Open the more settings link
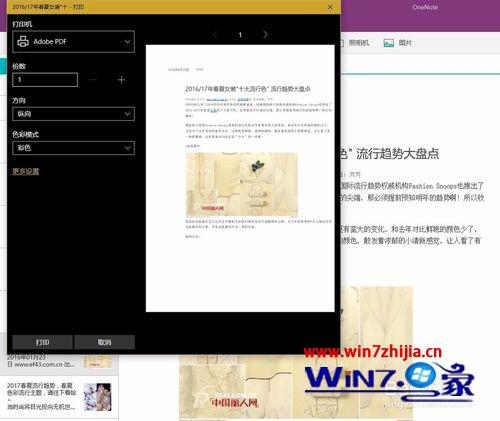The width and height of the screenshot is (500, 421). [x=26, y=171]
